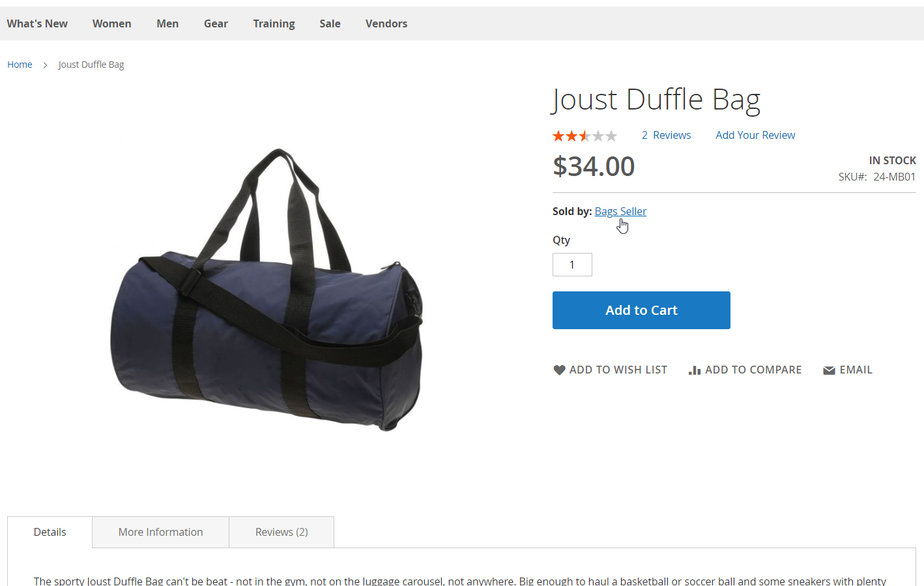
Task: Open the Women menu
Action: pos(112,23)
